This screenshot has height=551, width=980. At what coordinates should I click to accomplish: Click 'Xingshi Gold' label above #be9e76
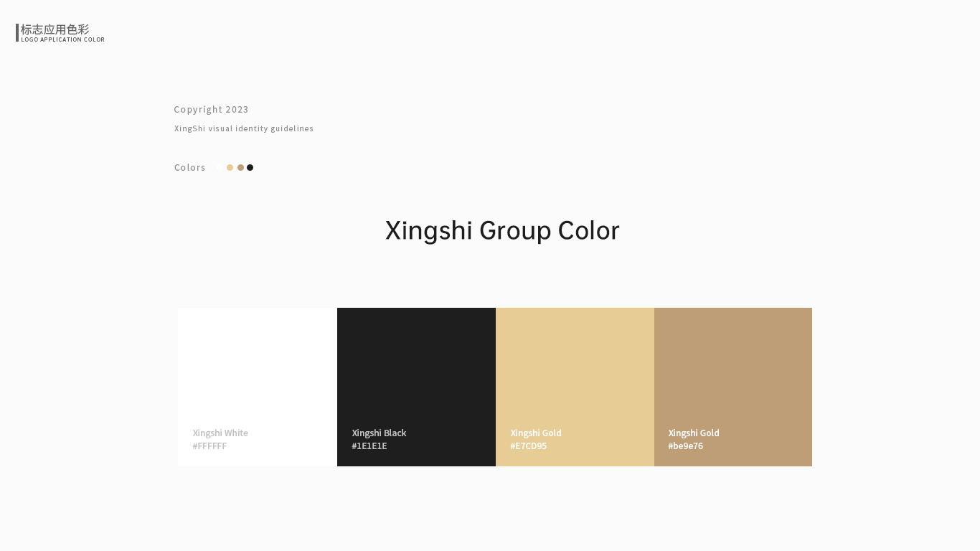[694, 433]
